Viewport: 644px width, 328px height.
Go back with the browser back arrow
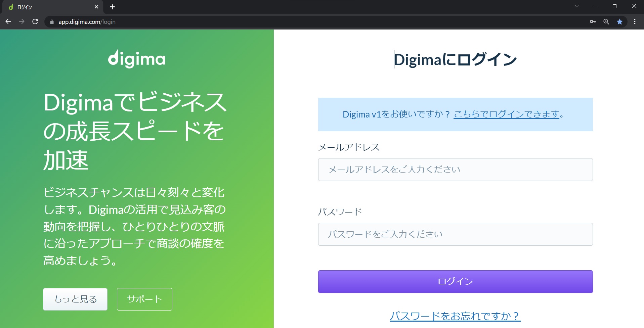(8, 21)
